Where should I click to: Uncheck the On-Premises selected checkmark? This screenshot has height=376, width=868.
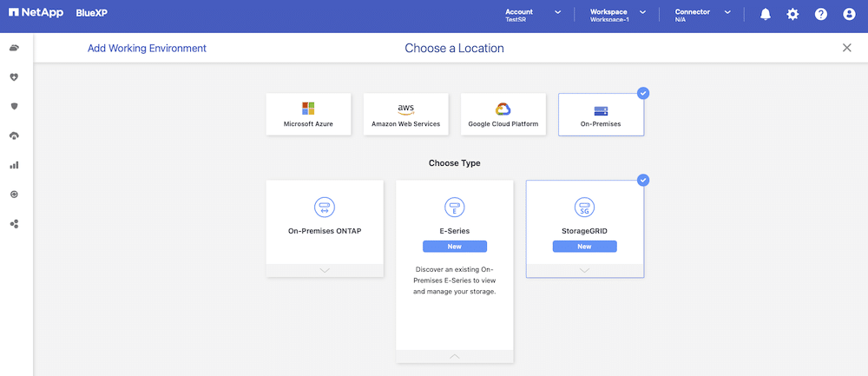[x=643, y=93]
